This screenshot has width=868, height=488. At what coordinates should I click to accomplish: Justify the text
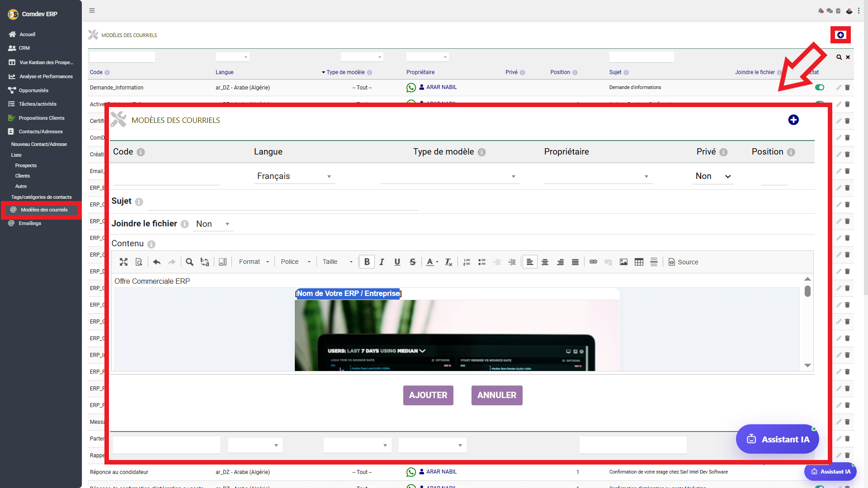click(576, 262)
